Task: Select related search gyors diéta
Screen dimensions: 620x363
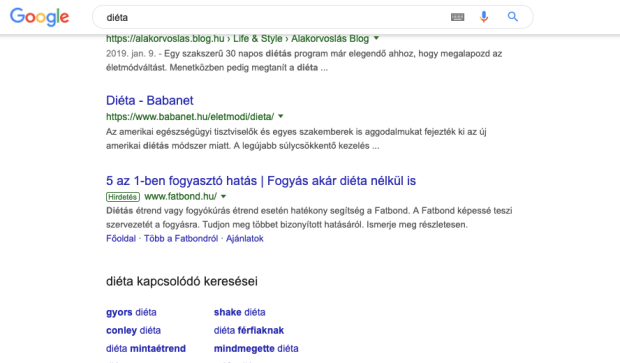Action: click(x=131, y=312)
